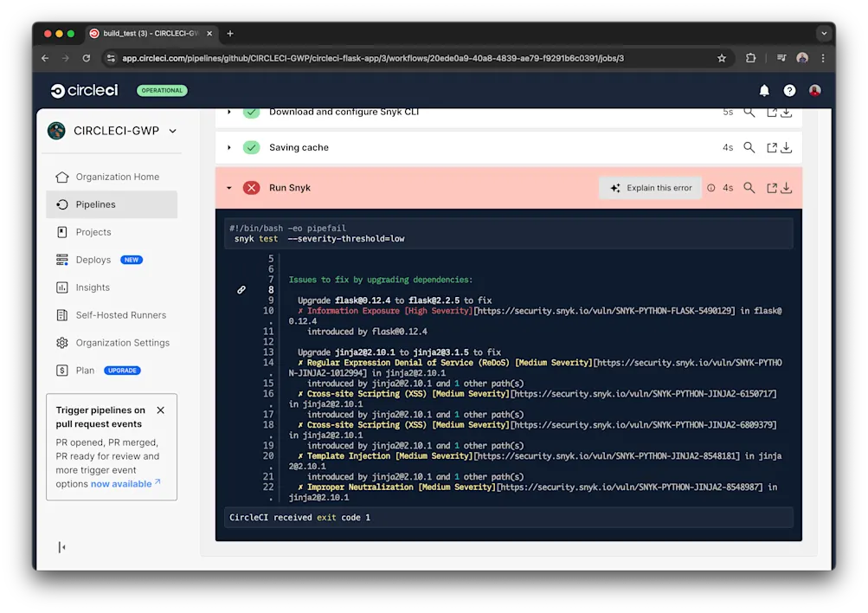Open the Chrome three-dot menu
Viewport: 868px width, 613px height.
coord(823,58)
